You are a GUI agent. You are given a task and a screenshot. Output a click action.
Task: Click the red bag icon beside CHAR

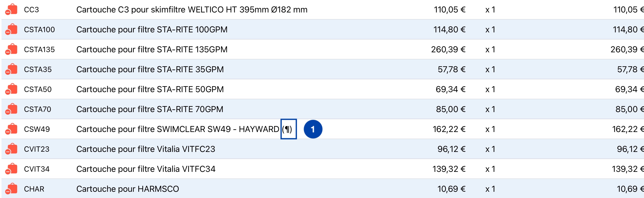(11, 189)
